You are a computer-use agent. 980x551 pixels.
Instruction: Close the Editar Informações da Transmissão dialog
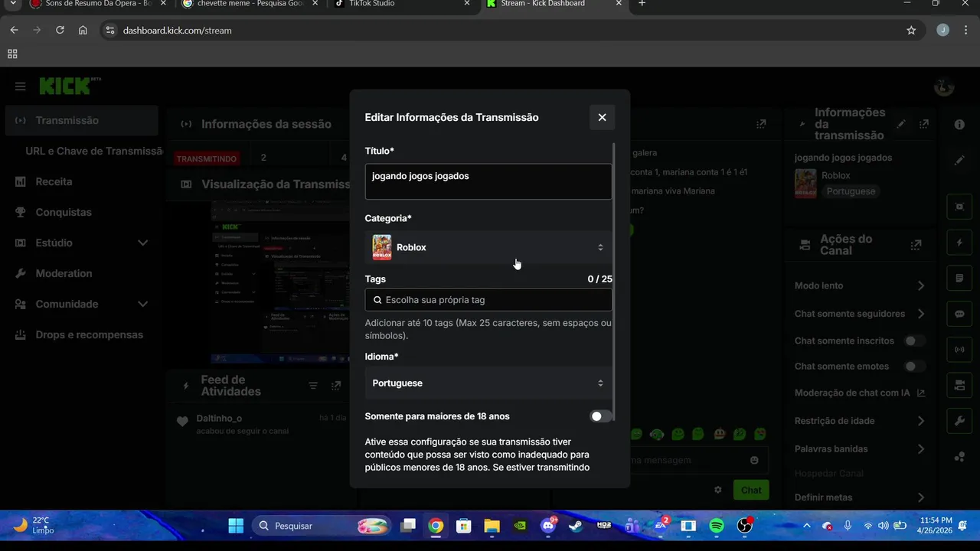(x=602, y=117)
